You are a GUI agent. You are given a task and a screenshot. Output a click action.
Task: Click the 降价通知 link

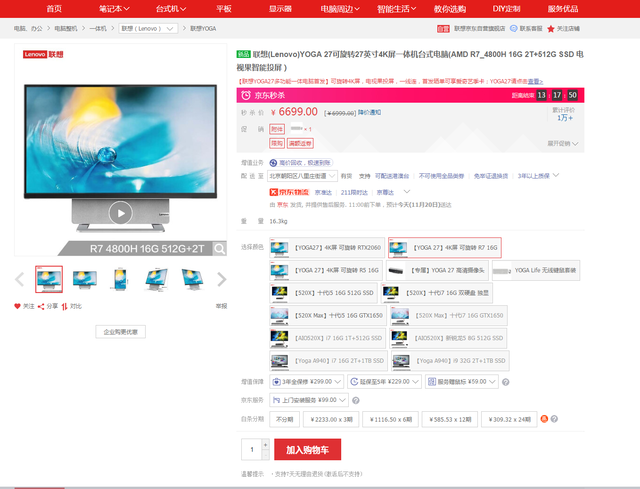tap(369, 112)
